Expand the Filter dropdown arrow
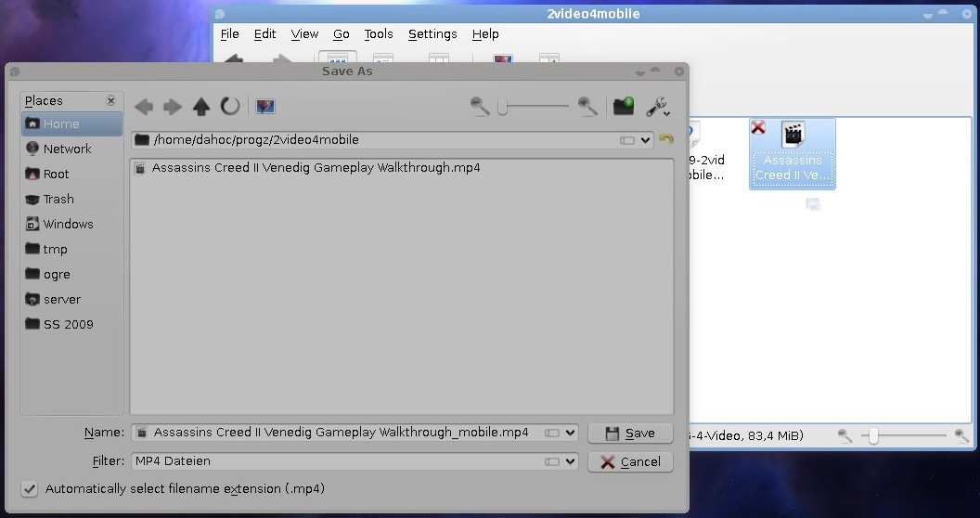The height and width of the screenshot is (518, 980). [x=570, y=461]
